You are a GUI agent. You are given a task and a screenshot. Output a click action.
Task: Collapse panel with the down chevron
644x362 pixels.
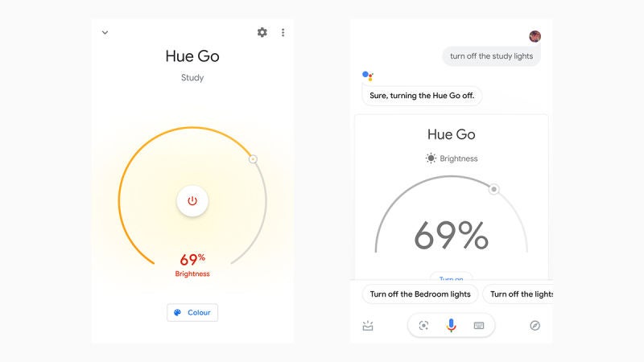(105, 33)
